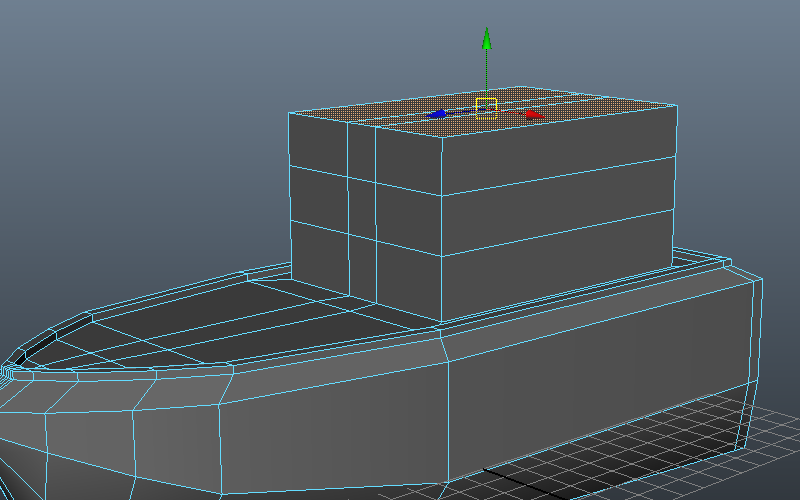Click the yellow center manipulator square
Image resolution: width=800 pixels, height=500 pixels.
coord(486,105)
